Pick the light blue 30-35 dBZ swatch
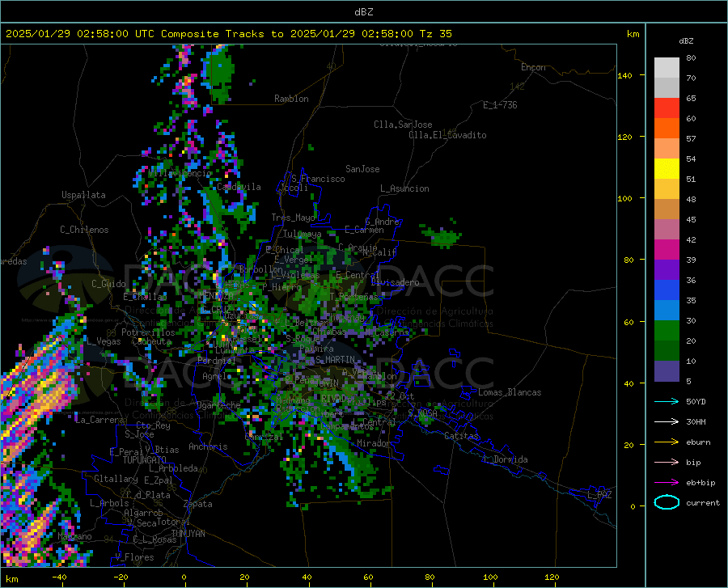 tap(667, 311)
